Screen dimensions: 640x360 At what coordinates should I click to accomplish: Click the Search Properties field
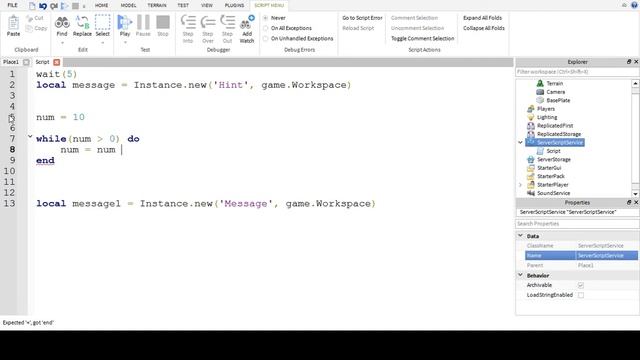[577, 224]
